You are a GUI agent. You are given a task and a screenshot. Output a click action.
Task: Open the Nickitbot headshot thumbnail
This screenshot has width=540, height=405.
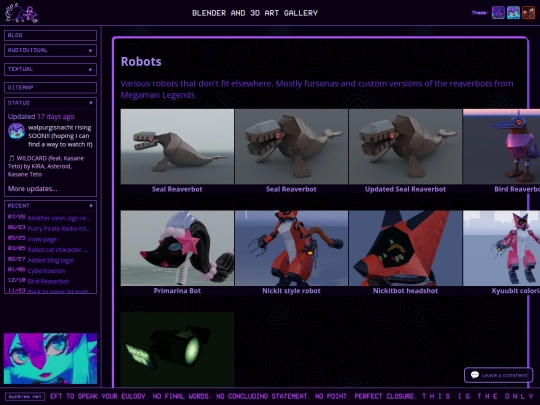click(405, 248)
